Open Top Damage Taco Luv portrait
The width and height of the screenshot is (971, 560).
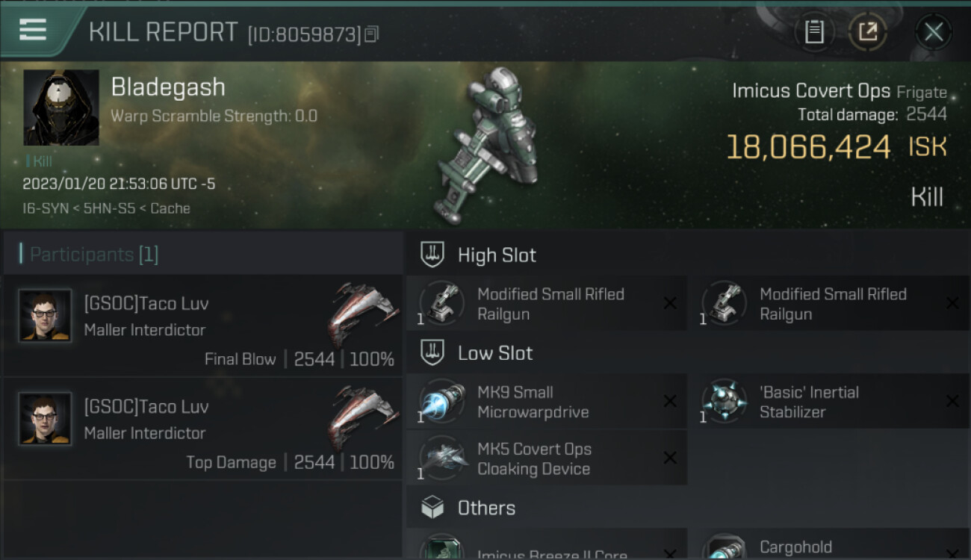point(45,419)
